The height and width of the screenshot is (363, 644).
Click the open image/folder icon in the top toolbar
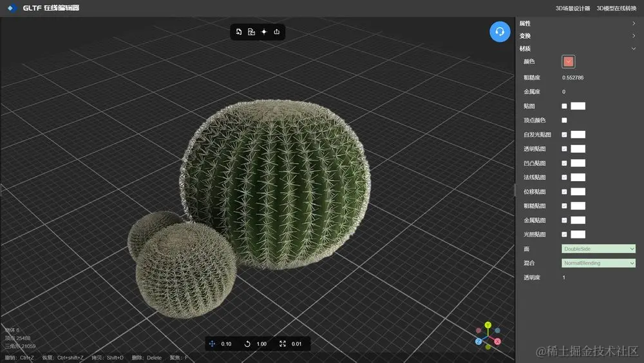pos(251,32)
